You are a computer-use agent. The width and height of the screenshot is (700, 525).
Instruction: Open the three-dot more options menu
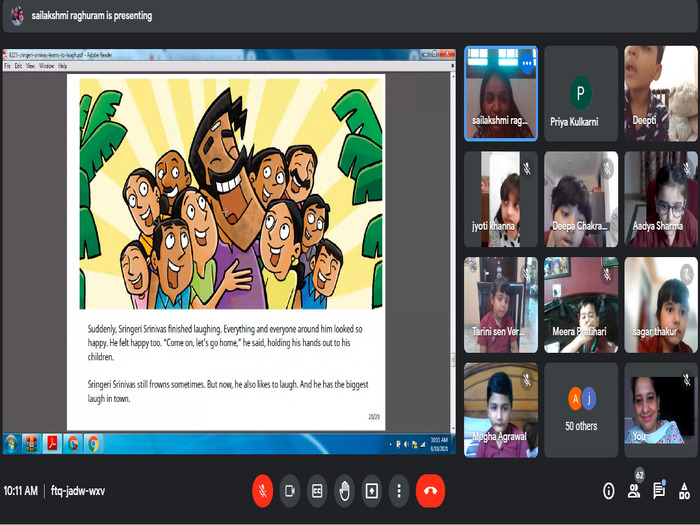[x=399, y=491]
